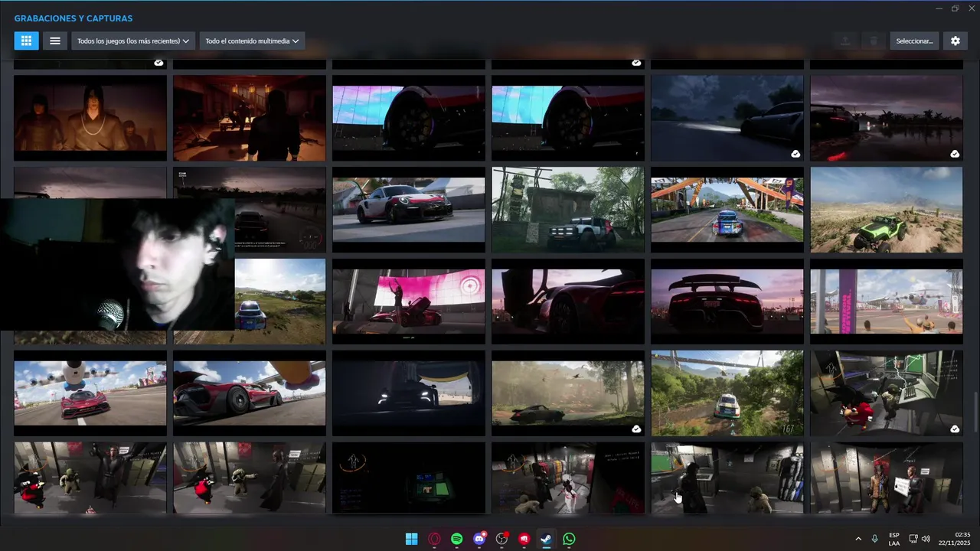
Task: Open person beside car at pink screen screenshot
Action: pyautogui.click(x=409, y=302)
